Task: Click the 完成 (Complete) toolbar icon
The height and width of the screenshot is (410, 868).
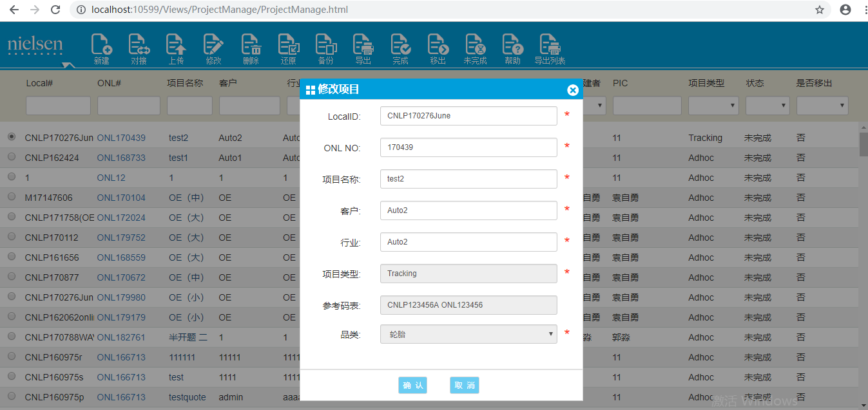Action: pos(400,49)
